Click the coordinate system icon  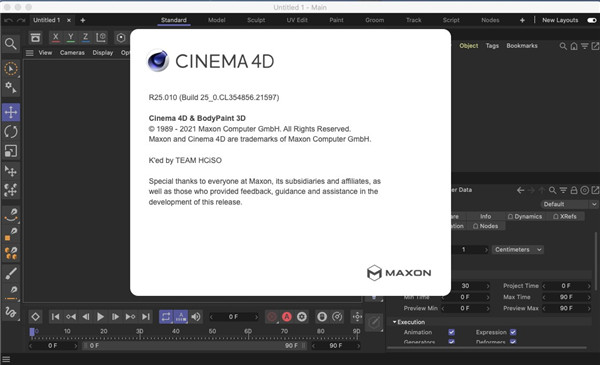(x=101, y=37)
